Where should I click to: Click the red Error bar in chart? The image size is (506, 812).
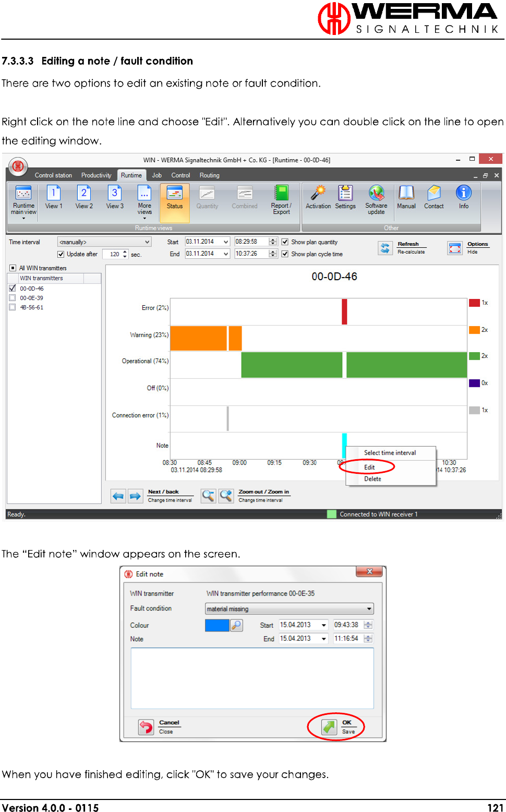[x=344, y=312]
